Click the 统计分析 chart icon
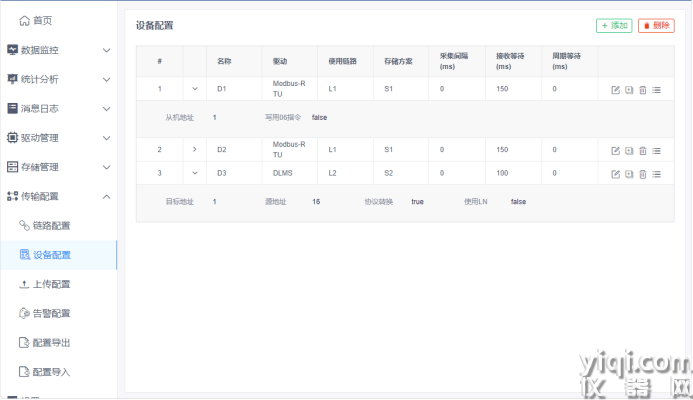693x400 pixels. (12, 79)
